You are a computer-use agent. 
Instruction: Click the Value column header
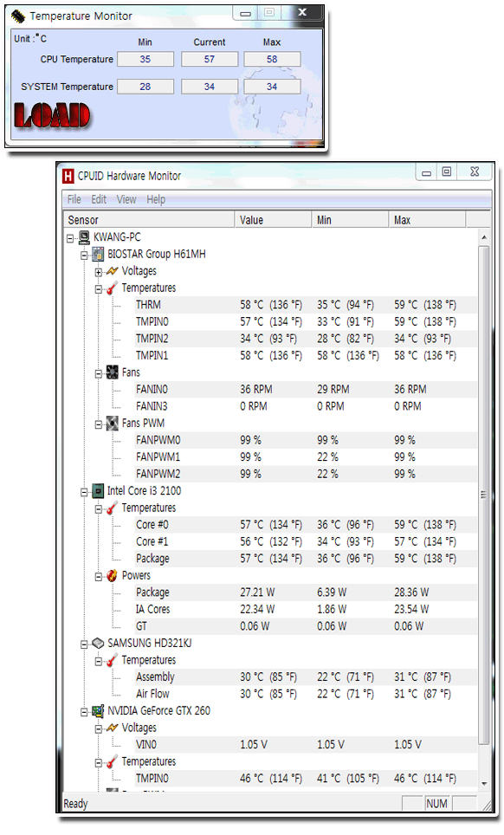[273, 220]
